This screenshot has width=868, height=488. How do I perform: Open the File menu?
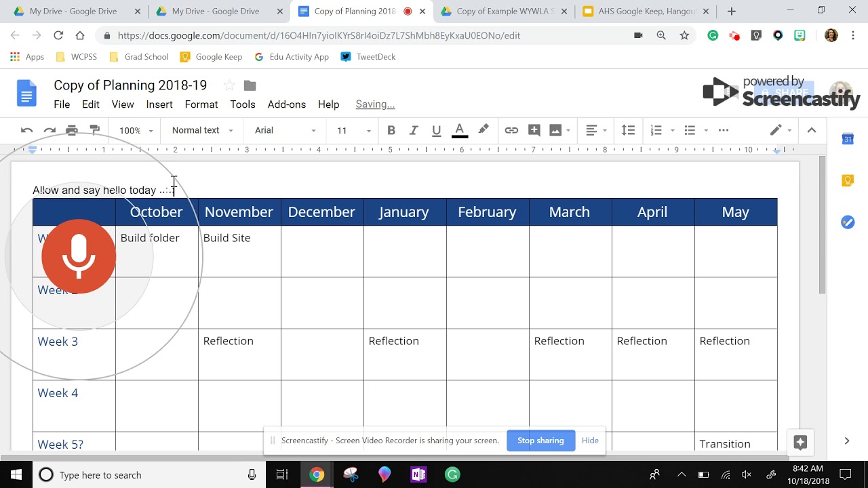click(x=62, y=104)
